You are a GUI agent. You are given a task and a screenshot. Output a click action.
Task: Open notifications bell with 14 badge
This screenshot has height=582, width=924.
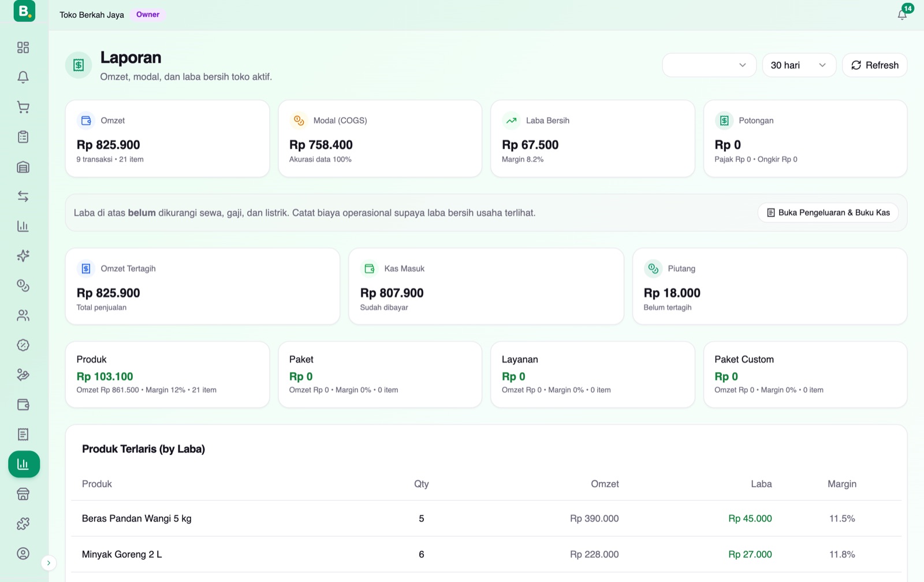click(x=903, y=14)
